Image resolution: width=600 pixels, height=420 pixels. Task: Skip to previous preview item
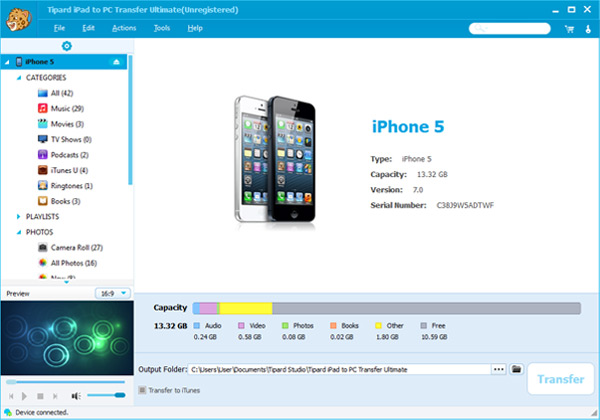click(11, 396)
